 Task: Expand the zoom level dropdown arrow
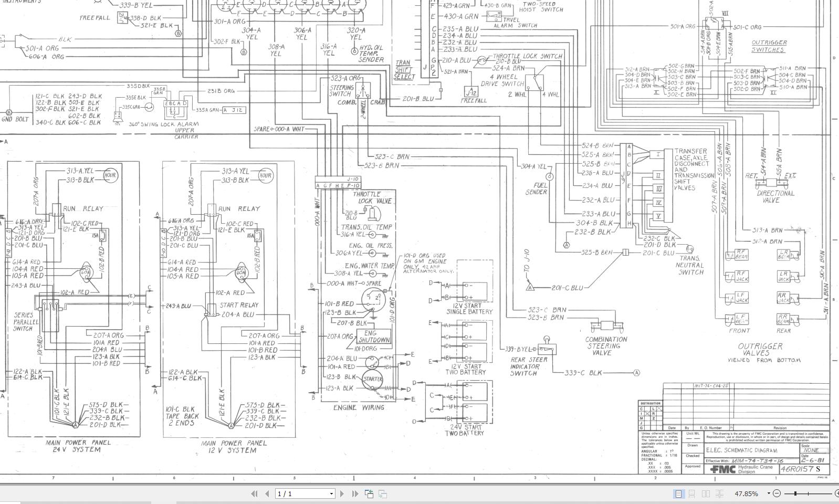pyautogui.click(x=769, y=493)
